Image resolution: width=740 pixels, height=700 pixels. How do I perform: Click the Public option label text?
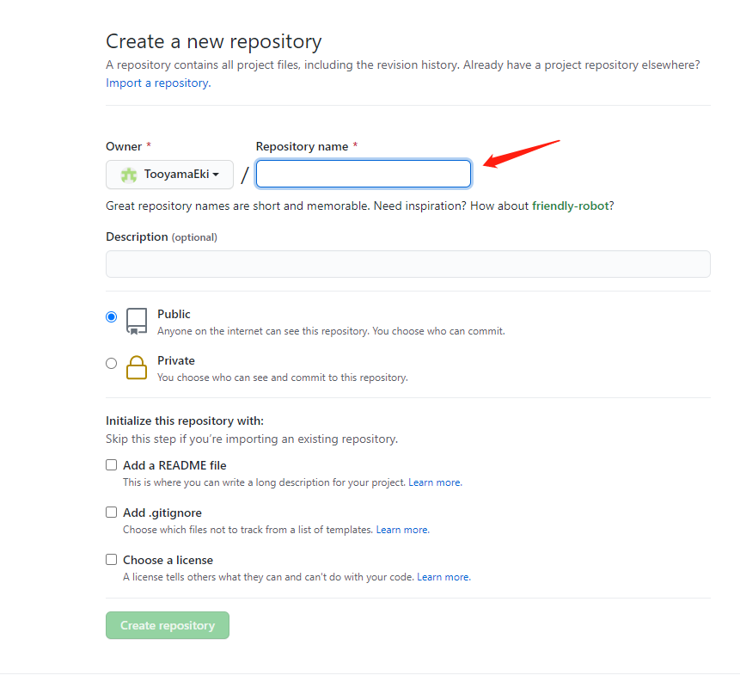pos(174,314)
